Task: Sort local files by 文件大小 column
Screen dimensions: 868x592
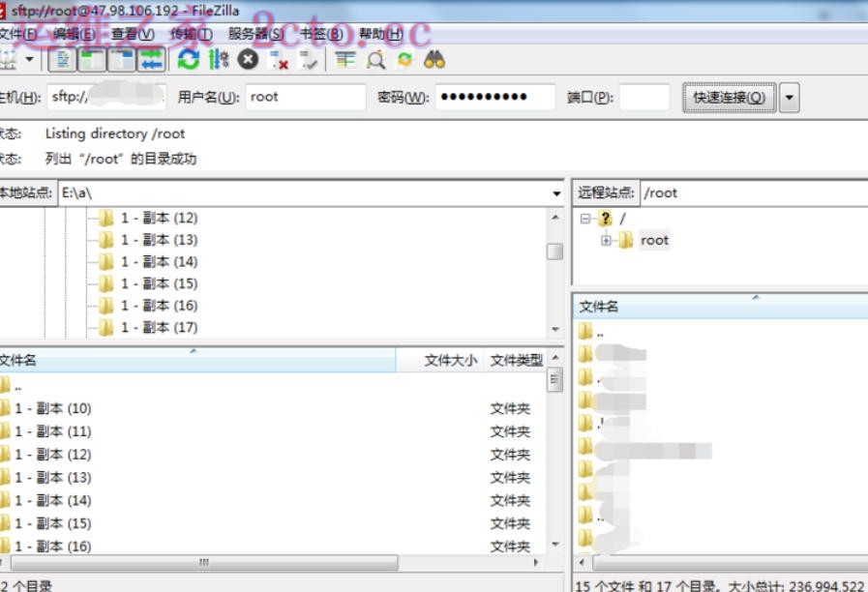Action: click(x=440, y=360)
